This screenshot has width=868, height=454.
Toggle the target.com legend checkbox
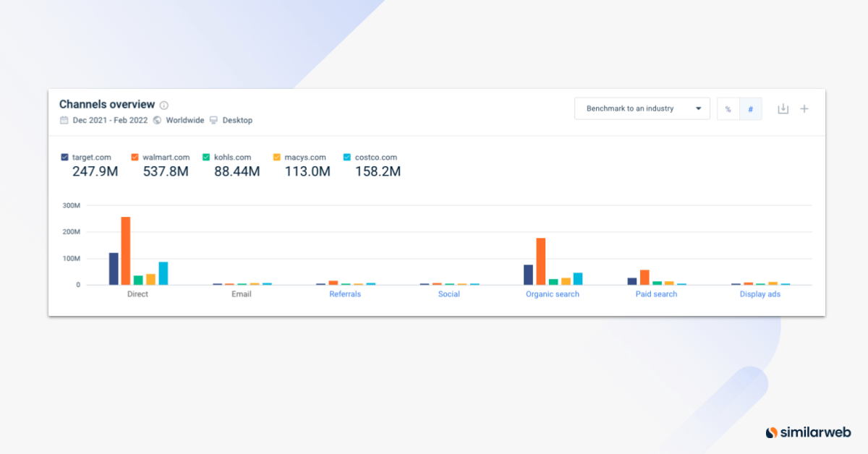click(64, 156)
